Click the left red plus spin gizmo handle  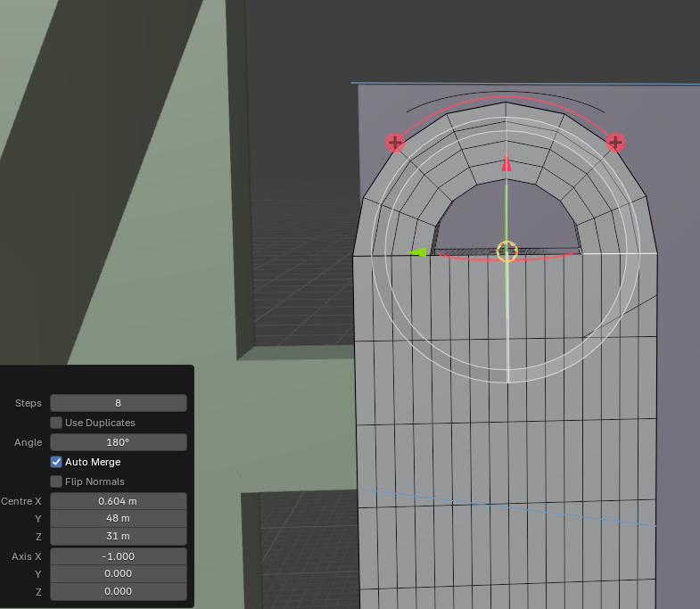395,143
